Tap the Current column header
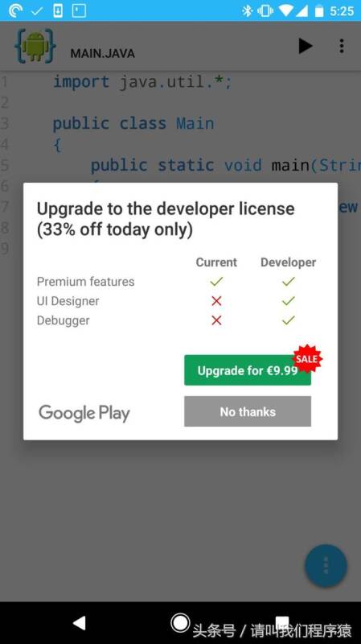 [216, 262]
